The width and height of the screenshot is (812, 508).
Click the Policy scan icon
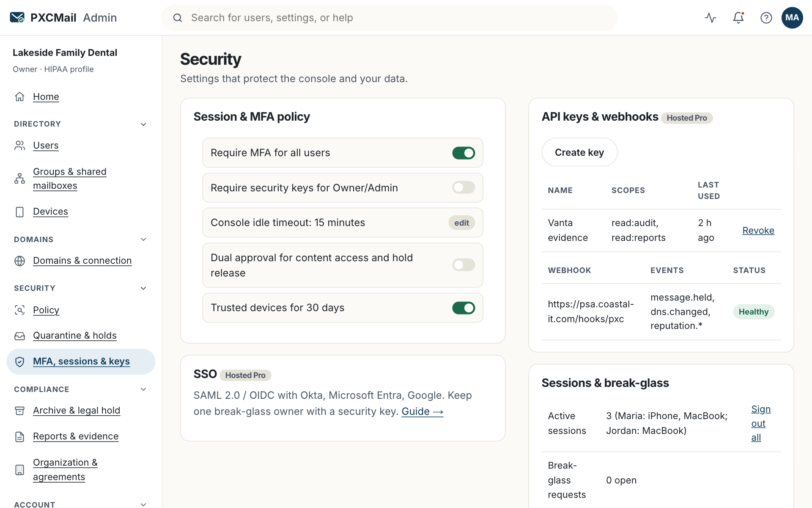[20, 310]
